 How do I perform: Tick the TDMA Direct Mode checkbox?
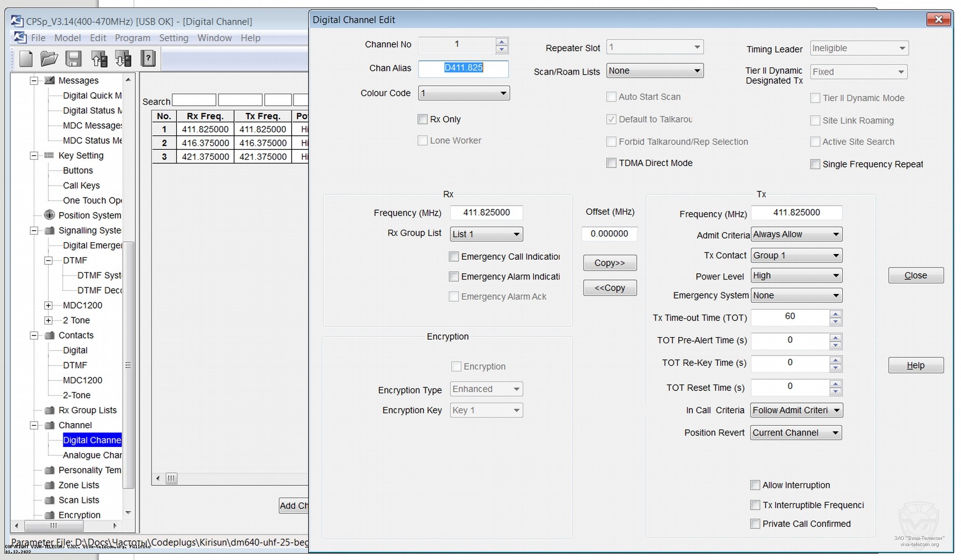click(x=612, y=163)
